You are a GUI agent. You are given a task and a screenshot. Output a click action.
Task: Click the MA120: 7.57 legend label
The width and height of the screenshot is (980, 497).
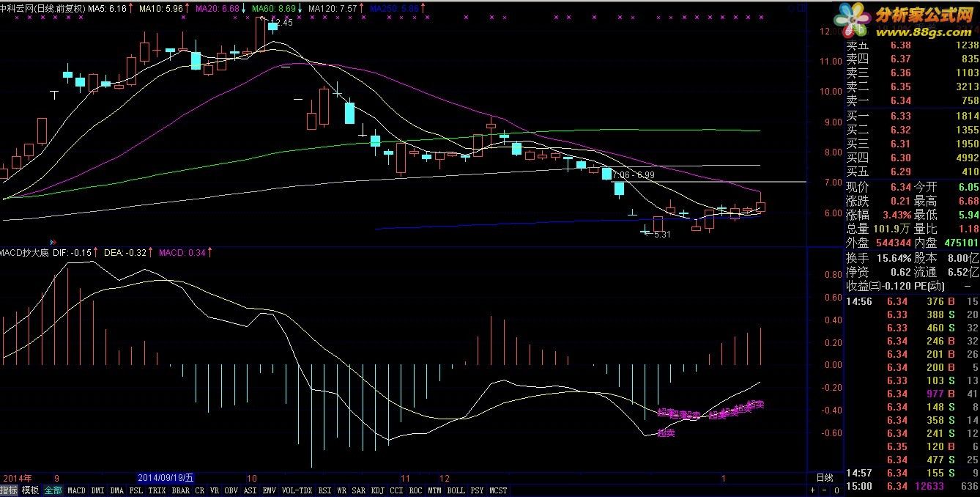click(333, 8)
